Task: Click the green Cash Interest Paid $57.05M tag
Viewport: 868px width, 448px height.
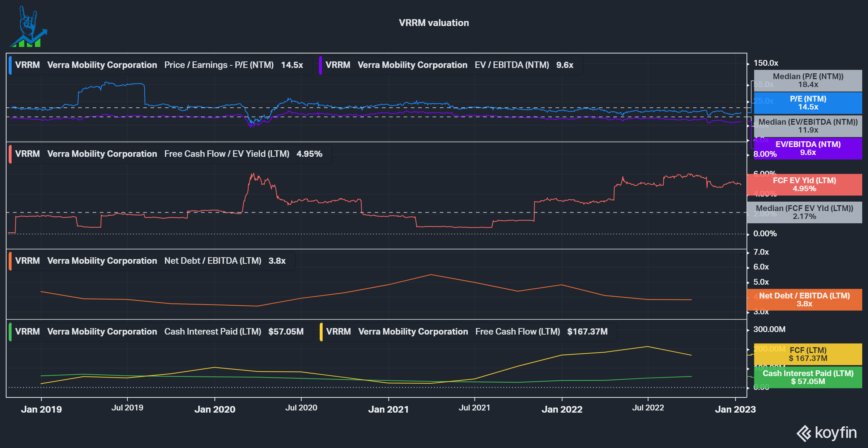Action: pyautogui.click(x=808, y=378)
